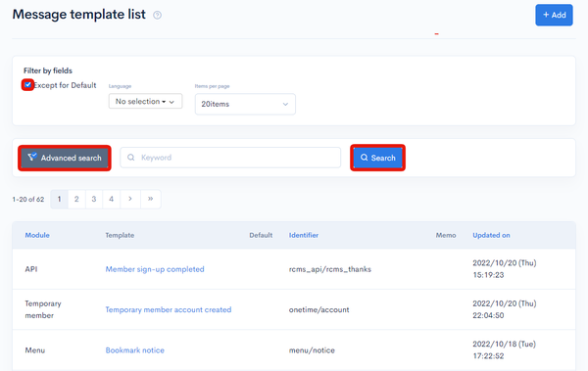Open the Advanced search panel
Image resolution: width=588 pixels, height=371 pixels.
(65, 158)
